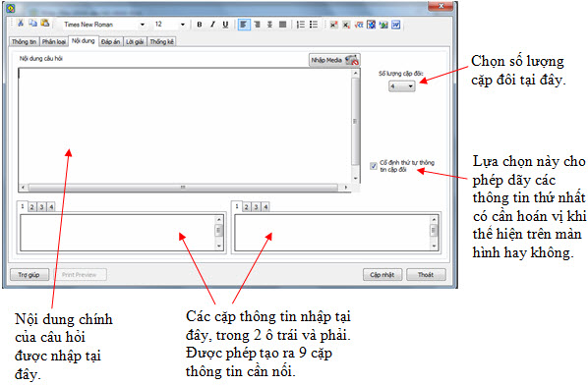The height and width of the screenshot is (385, 588).
Task: Select tab 3 of left pair box
Action: click(41, 206)
